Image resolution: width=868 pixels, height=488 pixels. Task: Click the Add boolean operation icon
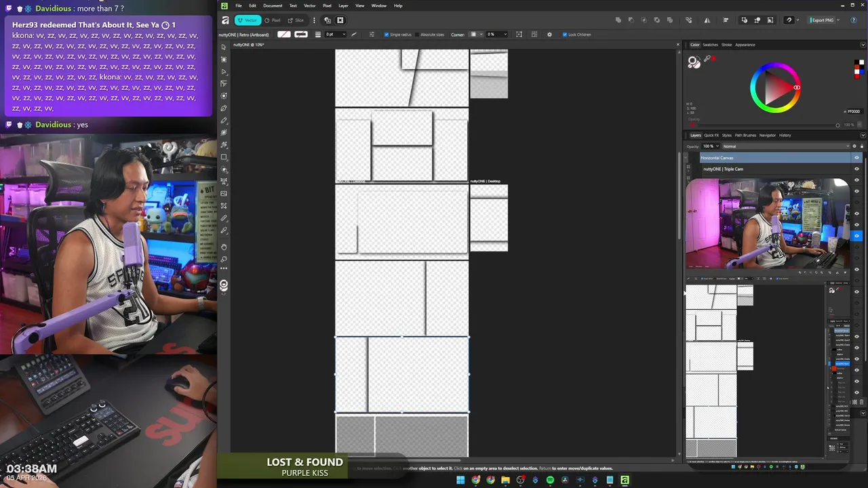617,20
